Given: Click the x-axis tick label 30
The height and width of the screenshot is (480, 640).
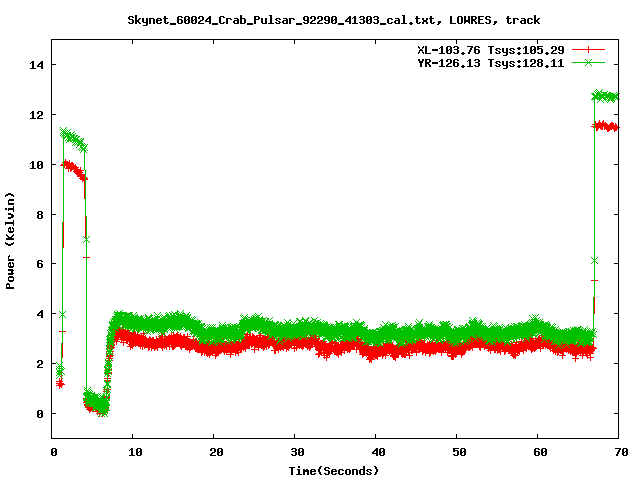Looking at the screenshot, I should pyautogui.click(x=297, y=452).
